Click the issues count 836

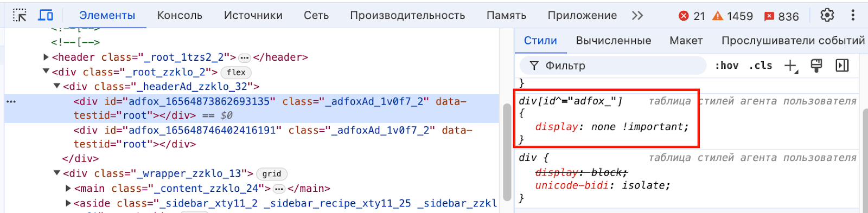[x=782, y=16]
